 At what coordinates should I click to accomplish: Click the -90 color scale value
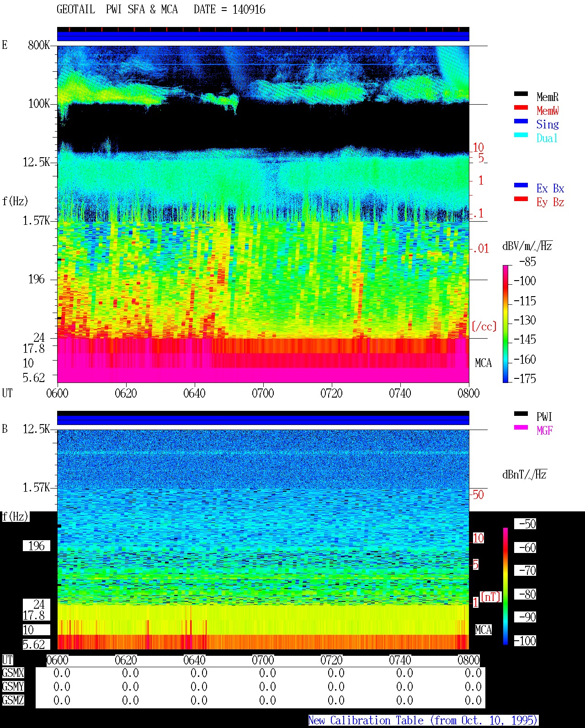click(525, 617)
